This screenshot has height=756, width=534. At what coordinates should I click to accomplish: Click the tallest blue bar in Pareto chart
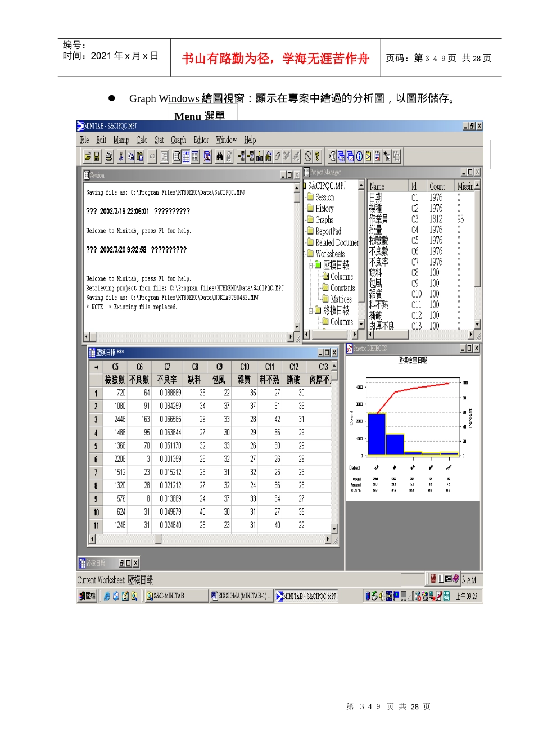pyautogui.click(x=377, y=434)
